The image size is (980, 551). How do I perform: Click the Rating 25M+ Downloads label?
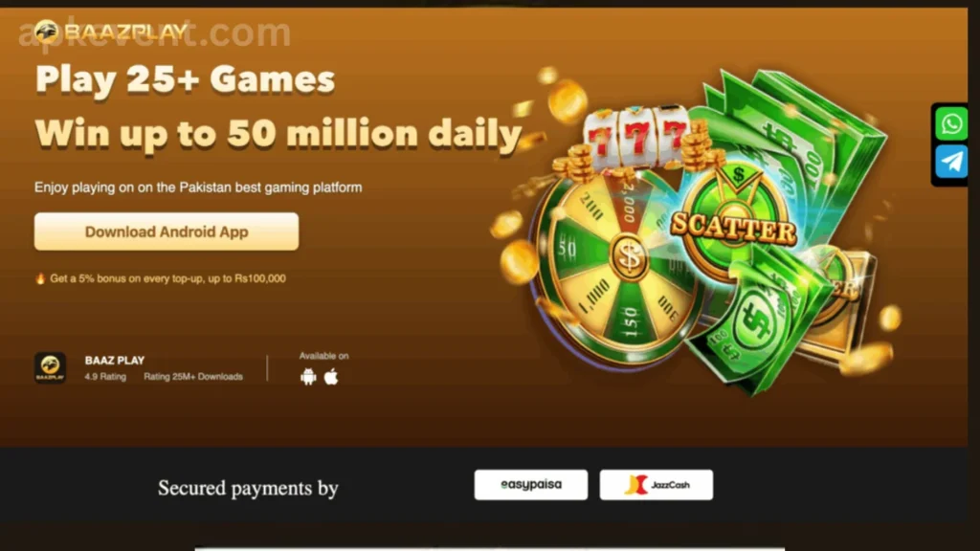193,377
